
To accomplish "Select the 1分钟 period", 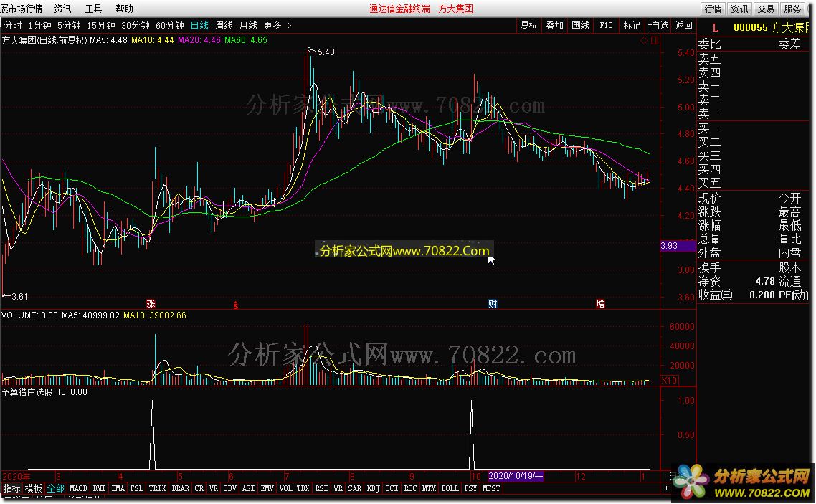I will coord(40,25).
